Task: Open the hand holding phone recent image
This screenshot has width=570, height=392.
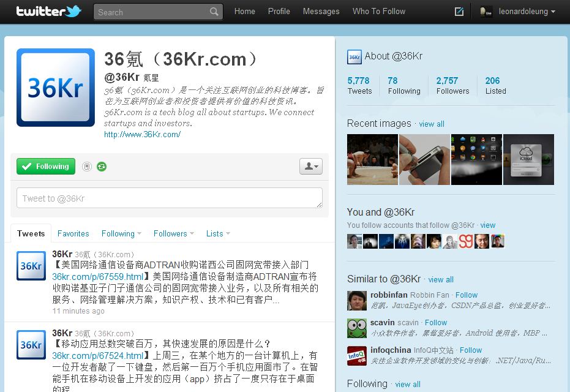Action: [x=425, y=160]
